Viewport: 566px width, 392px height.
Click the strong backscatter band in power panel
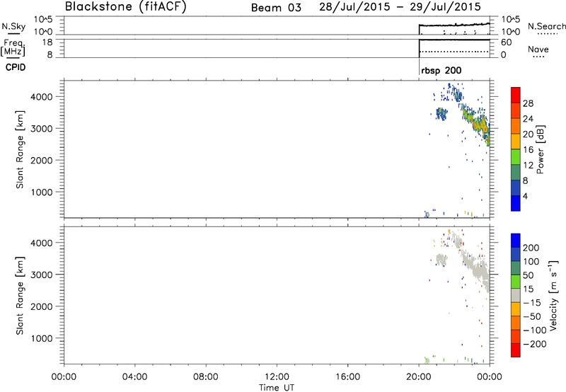tap(476, 123)
